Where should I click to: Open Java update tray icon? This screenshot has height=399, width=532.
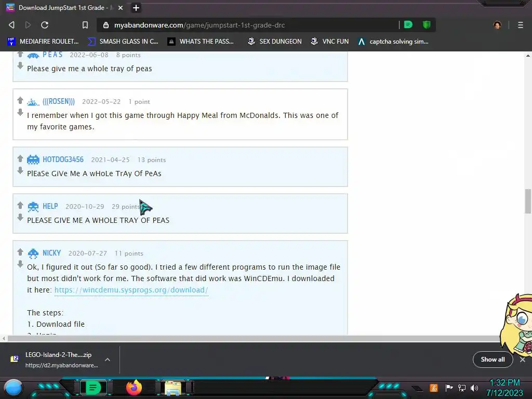(x=434, y=388)
